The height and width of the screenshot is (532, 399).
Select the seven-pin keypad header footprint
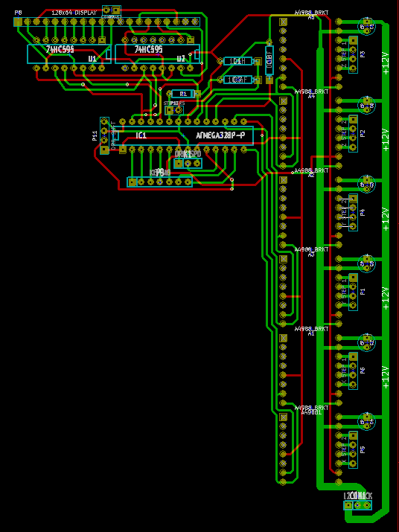coord(159,182)
